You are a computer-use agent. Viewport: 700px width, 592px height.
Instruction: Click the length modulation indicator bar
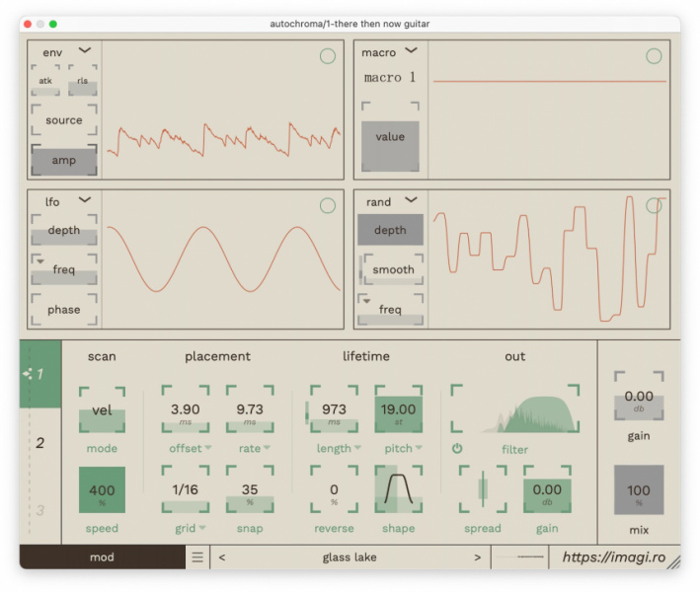pyautogui.click(x=307, y=413)
